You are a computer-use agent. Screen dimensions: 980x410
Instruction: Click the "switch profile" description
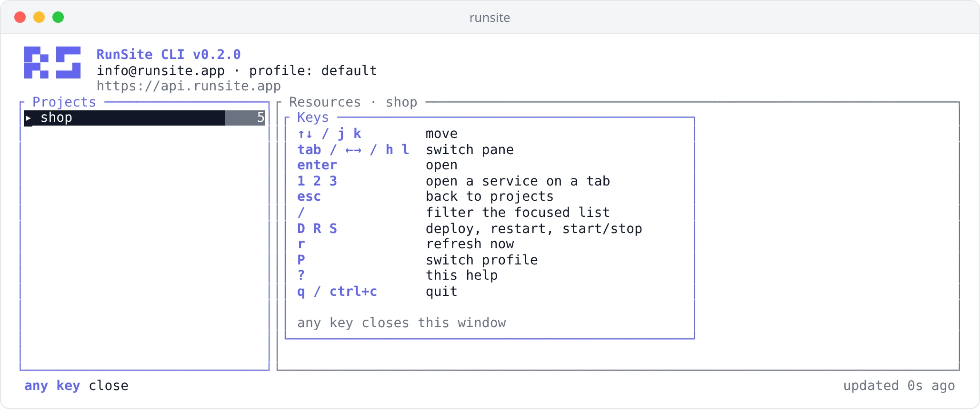[x=481, y=260]
